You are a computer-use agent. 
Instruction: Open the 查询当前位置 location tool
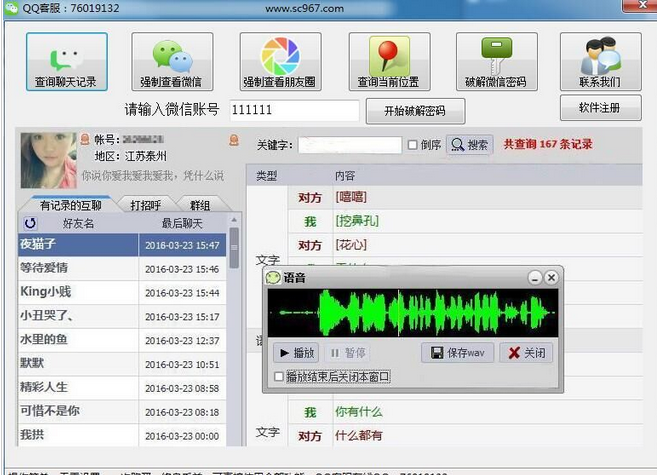[x=389, y=62]
